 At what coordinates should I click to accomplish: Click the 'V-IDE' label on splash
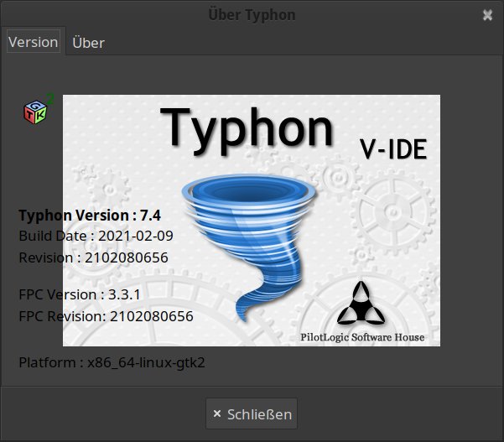(393, 149)
